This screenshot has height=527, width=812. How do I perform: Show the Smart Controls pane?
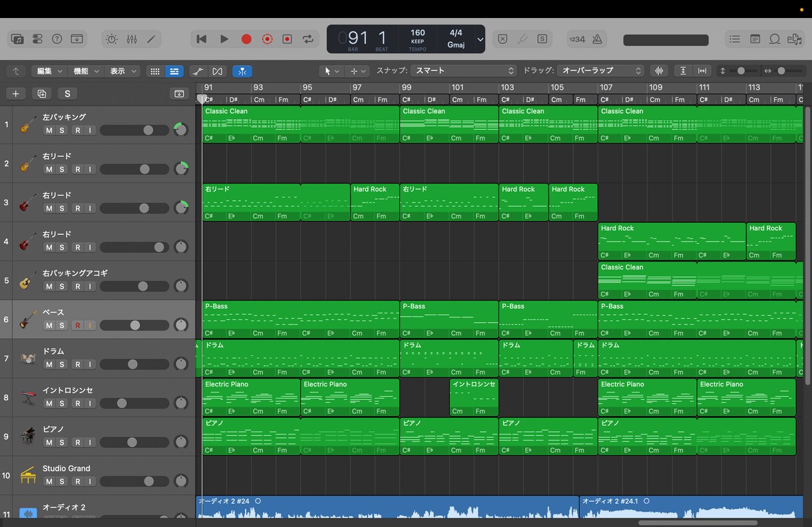click(111, 39)
